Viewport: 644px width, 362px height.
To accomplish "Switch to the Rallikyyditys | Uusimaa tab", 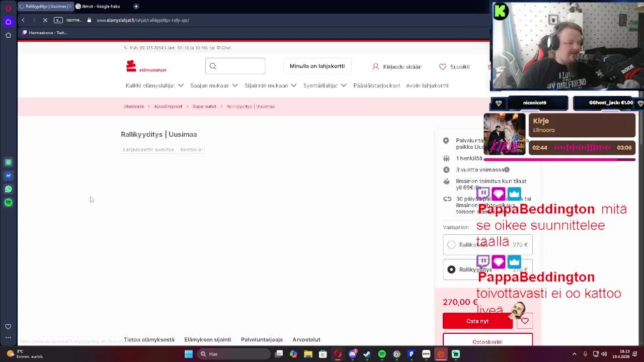I will pyautogui.click(x=45, y=7).
